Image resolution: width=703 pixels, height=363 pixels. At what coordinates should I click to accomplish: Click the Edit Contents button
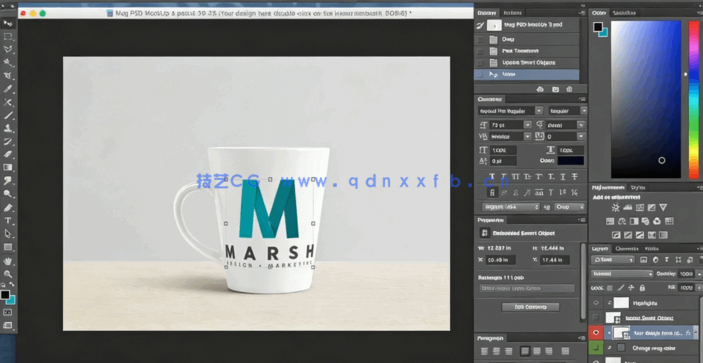click(530, 307)
